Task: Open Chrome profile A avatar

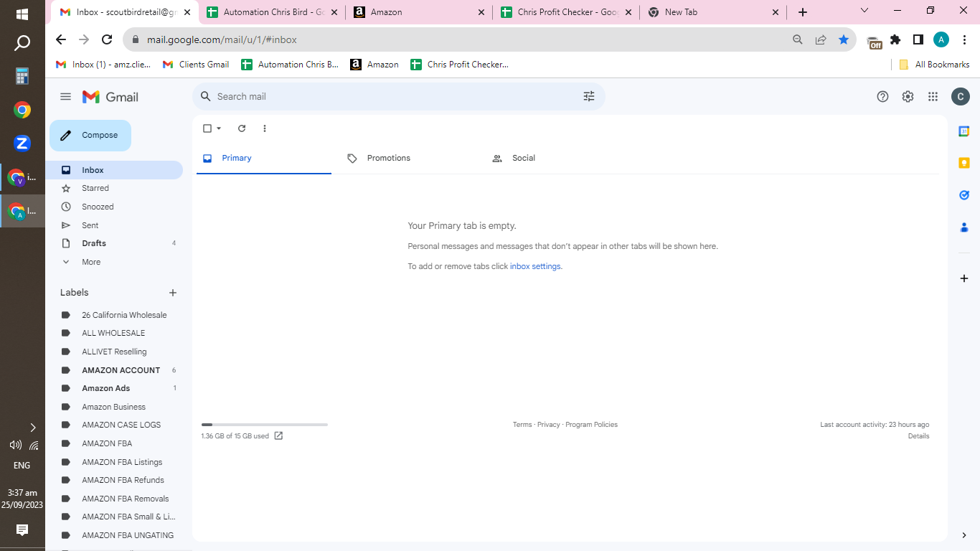Action: (941, 40)
